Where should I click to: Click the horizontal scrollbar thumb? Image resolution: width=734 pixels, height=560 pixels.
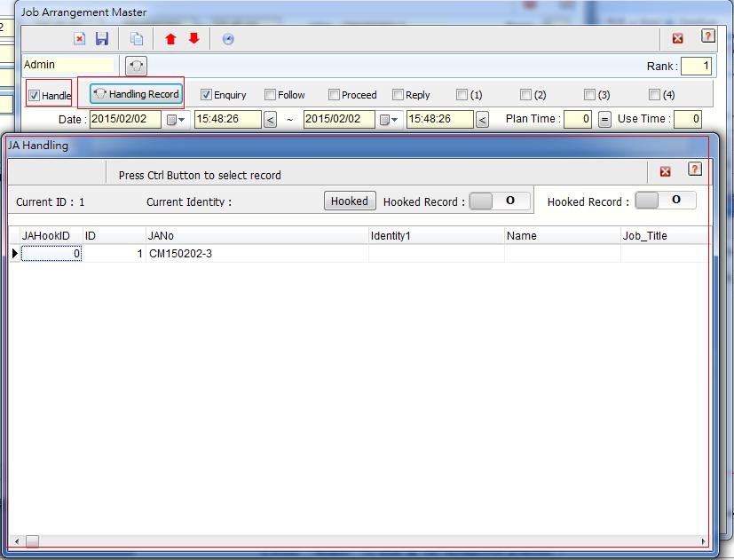point(32,541)
